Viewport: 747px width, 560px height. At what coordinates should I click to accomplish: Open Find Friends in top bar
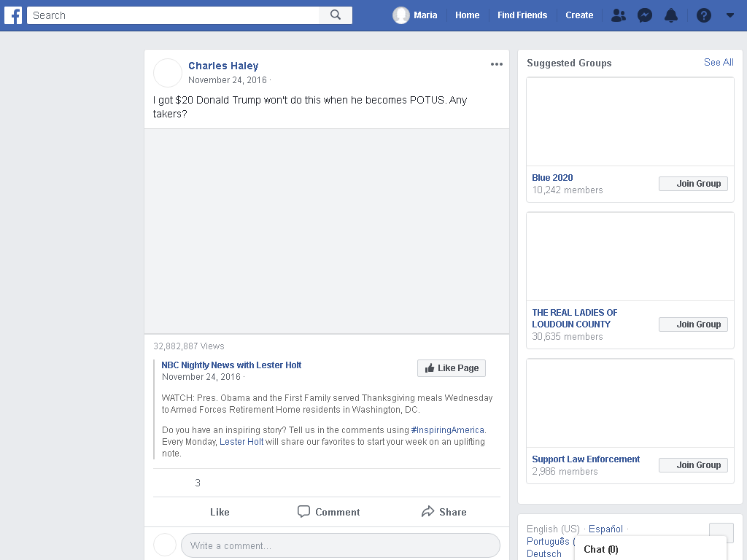pos(522,15)
